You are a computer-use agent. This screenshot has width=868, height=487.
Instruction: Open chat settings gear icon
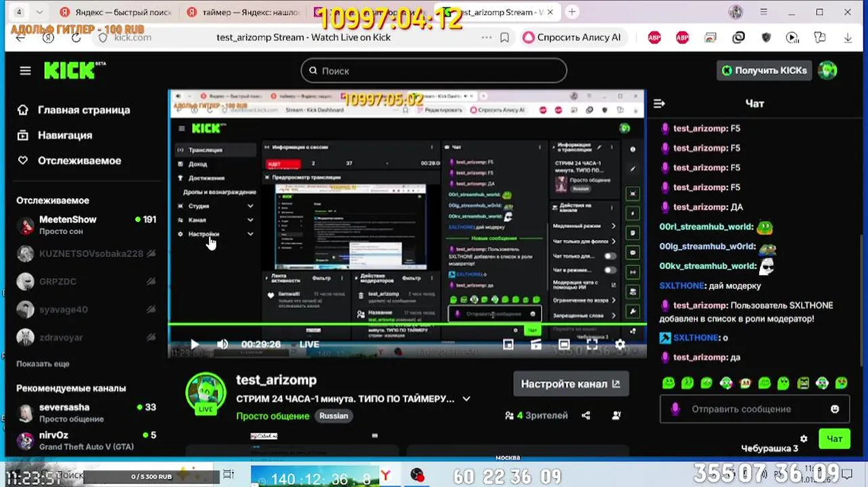point(804,438)
